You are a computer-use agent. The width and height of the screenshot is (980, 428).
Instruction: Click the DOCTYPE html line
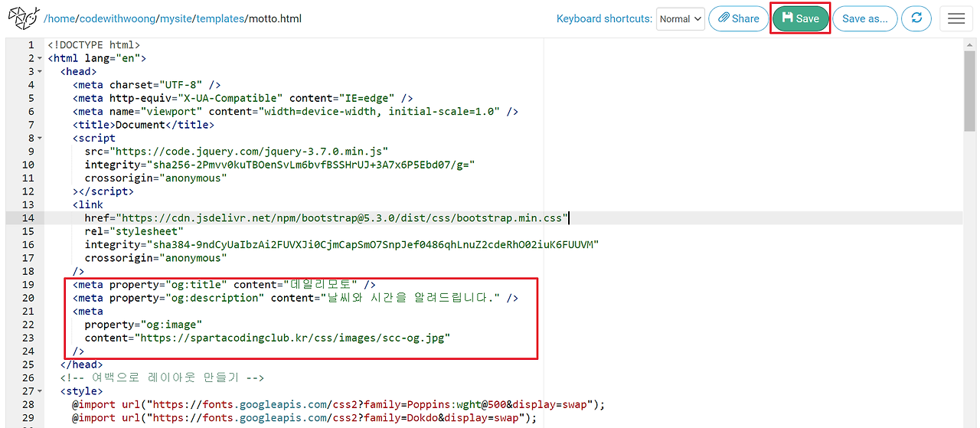[93, 45]
